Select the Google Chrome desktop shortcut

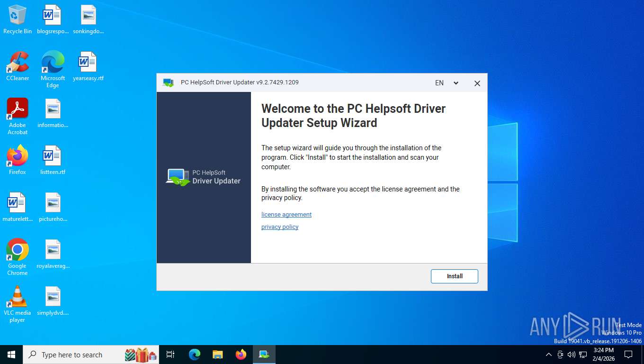(x=18, y=257)
